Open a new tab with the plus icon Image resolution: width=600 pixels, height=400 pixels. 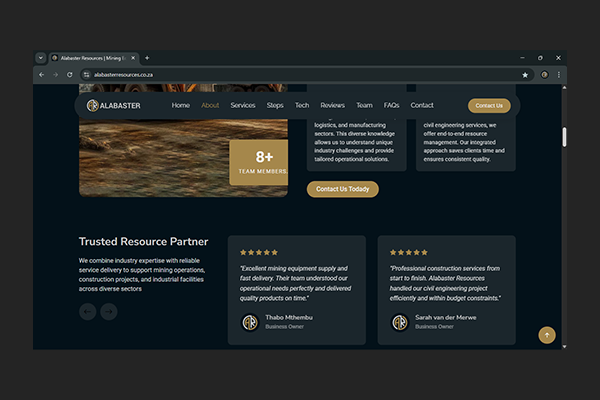[147, 58]
